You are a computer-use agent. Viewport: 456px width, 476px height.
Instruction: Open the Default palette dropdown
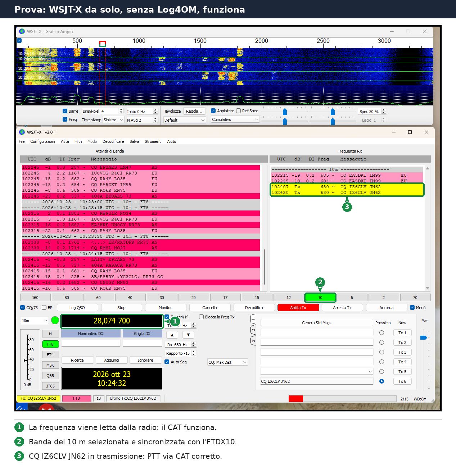185,120
